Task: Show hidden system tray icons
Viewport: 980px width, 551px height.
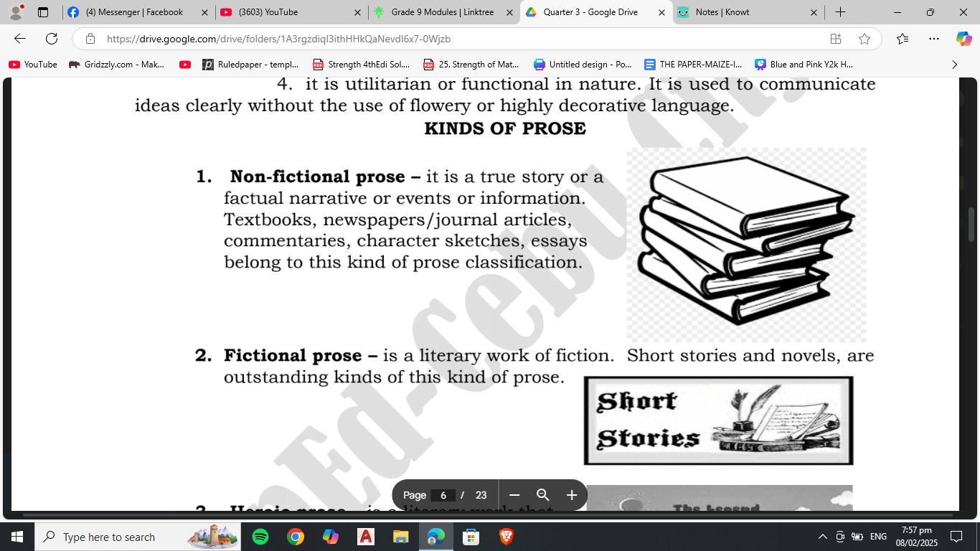Action: tap(822, 537)
